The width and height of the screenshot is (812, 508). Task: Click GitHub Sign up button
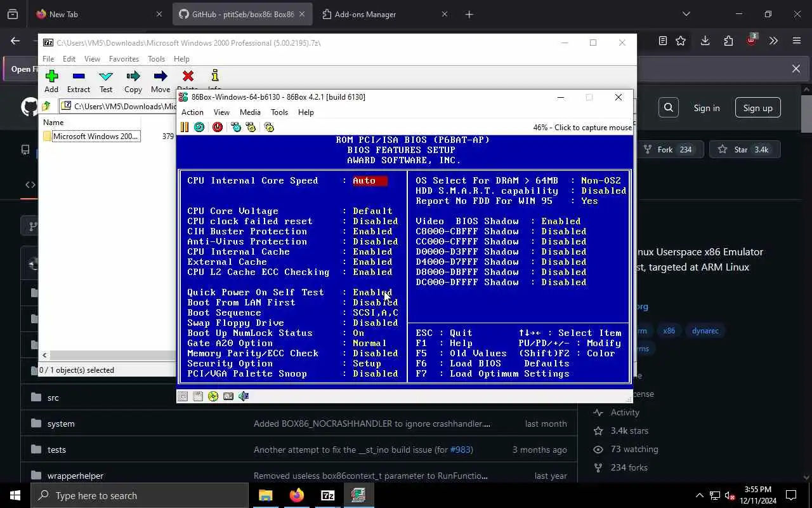point(757,108)
